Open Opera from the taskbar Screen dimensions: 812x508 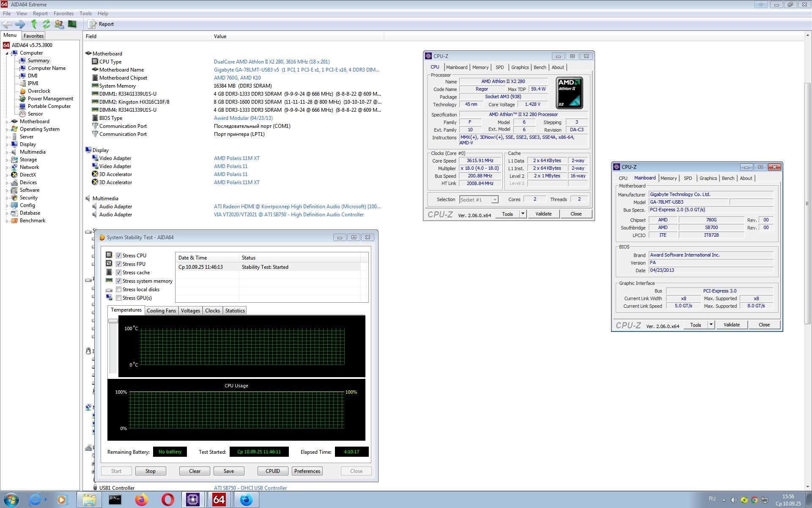pos(167,500)
